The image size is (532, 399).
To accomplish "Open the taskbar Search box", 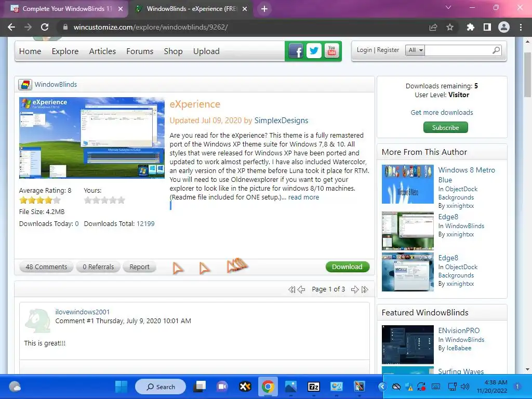I will click(161, 387).
